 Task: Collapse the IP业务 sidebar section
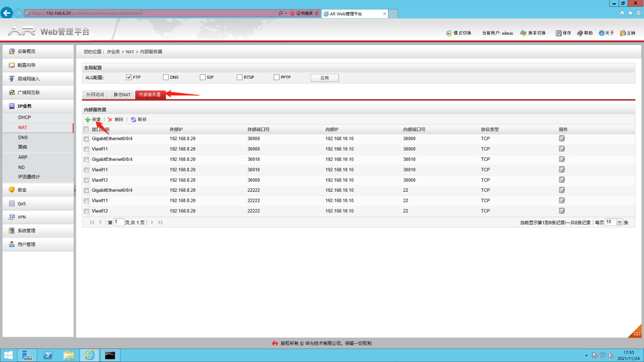(38, 106)
